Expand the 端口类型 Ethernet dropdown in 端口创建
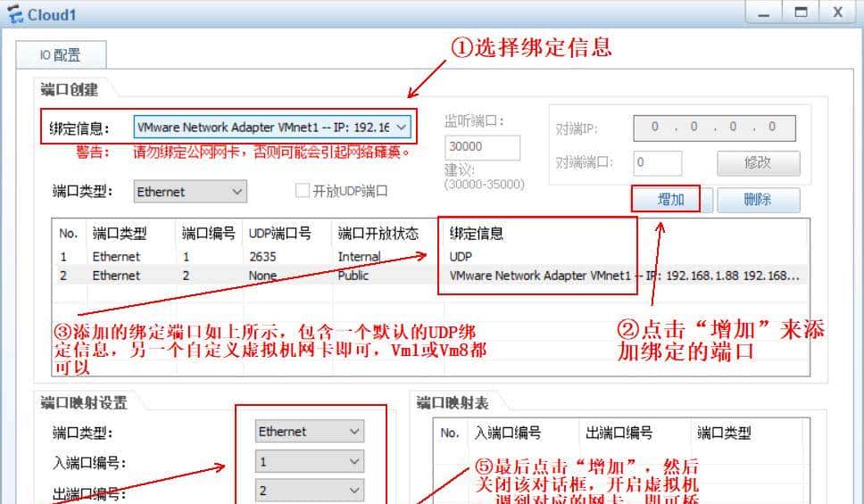 (190, 192)
